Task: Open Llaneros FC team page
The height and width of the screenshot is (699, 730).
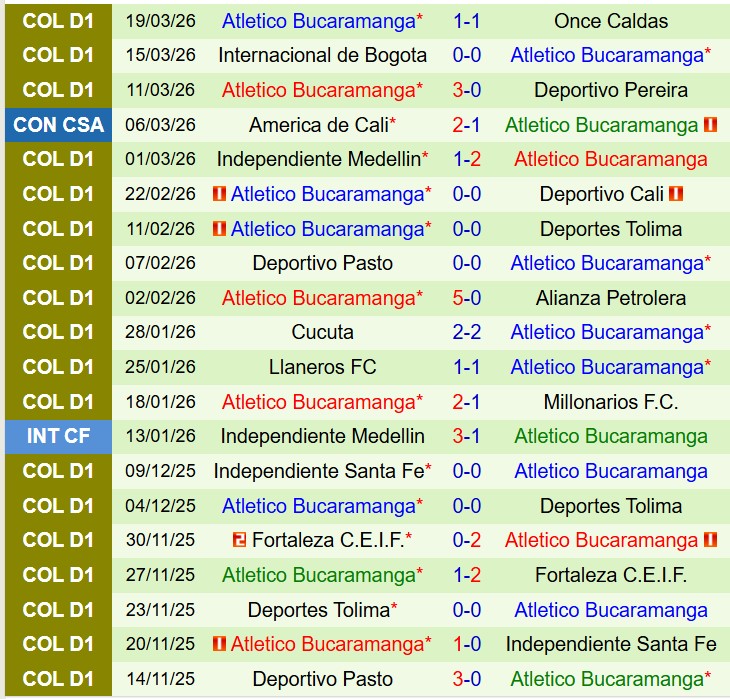Action: pos(322,367)
